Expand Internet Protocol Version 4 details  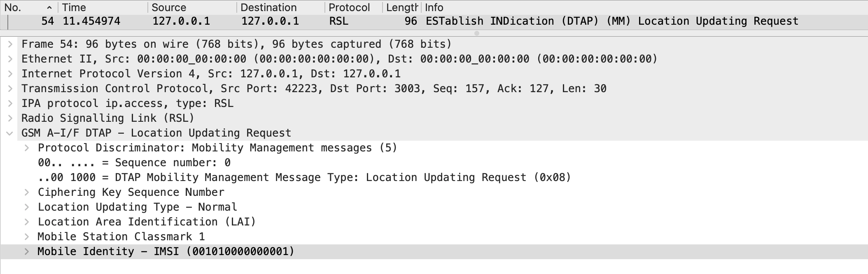point(10,74)
